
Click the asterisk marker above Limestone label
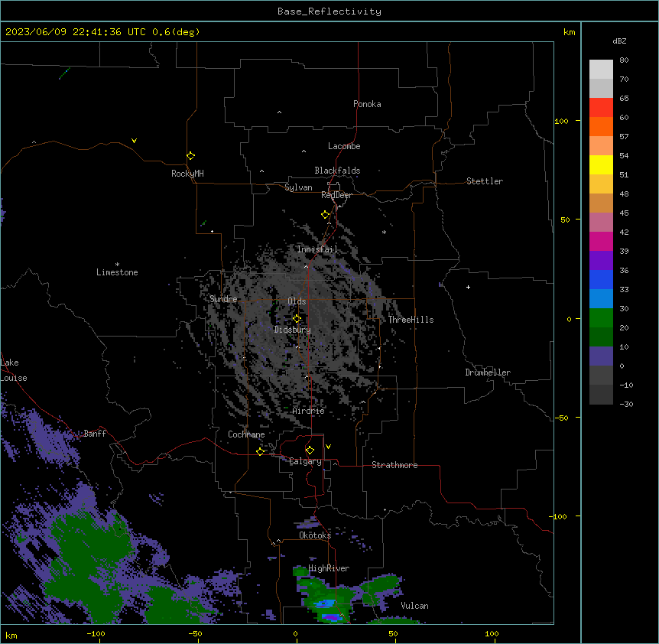pos(117,265)
